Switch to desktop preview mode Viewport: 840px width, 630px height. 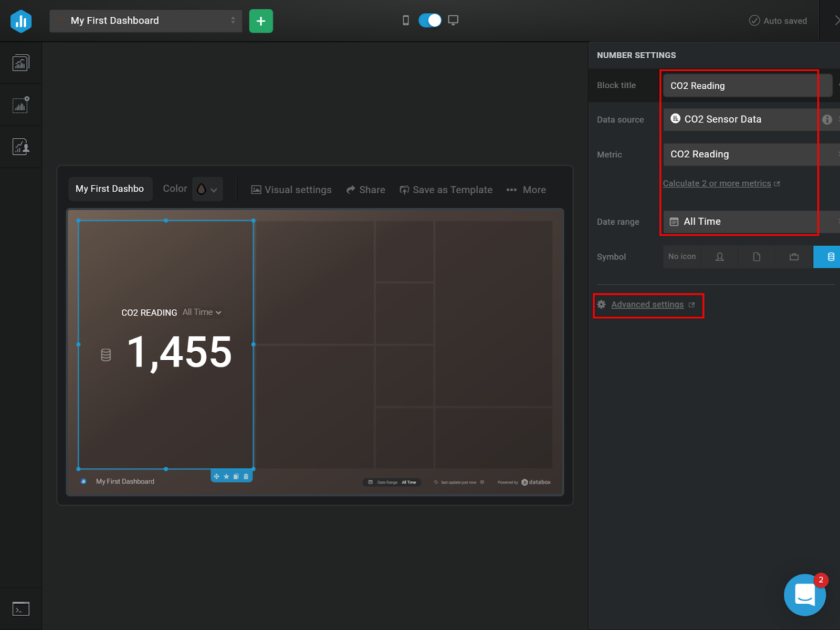coord(453,20)
